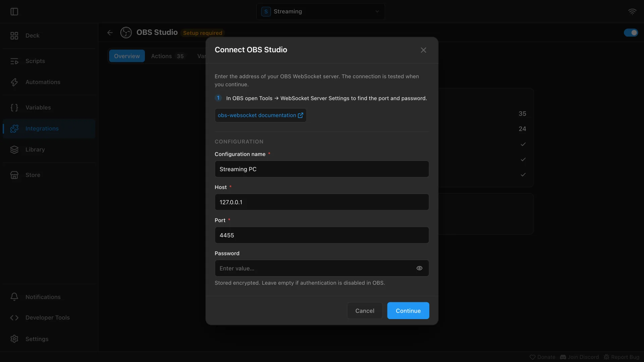Toggle the sidebar panel icon
Image resolution: width=644 pixels, height=362 pixels.
(14, 12)
